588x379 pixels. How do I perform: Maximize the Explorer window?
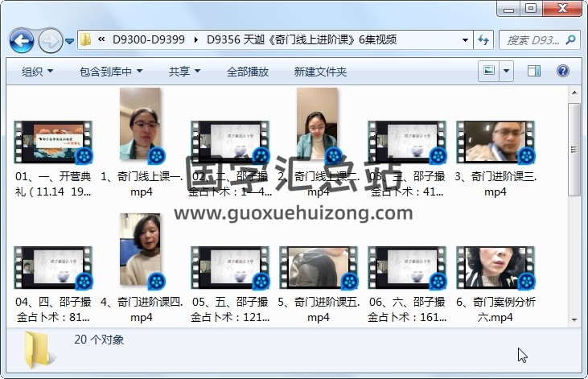coord(530,9)
